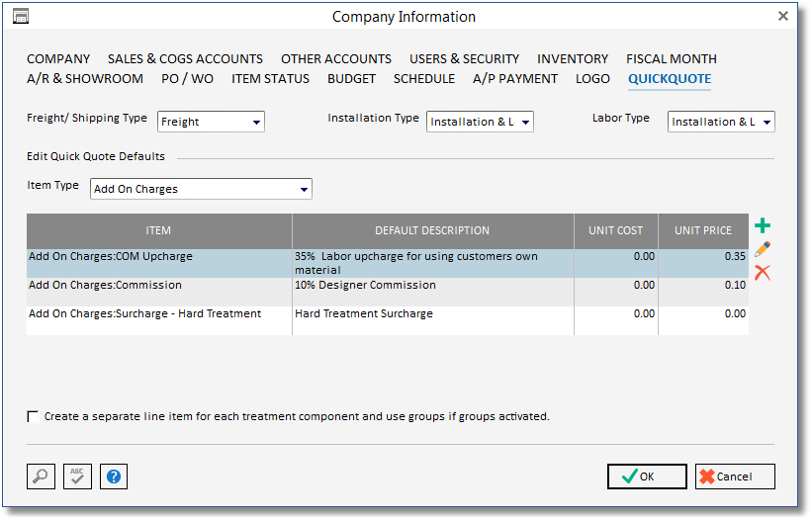Click the DEFAULT DESCRIPTION column header
The image size is (812, 521).
(x=433, y=231)
